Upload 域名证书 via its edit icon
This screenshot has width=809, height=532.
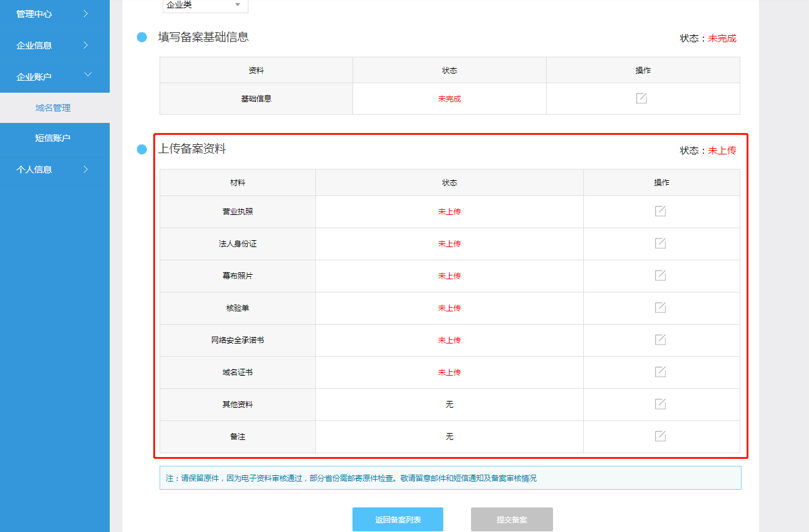660,372
